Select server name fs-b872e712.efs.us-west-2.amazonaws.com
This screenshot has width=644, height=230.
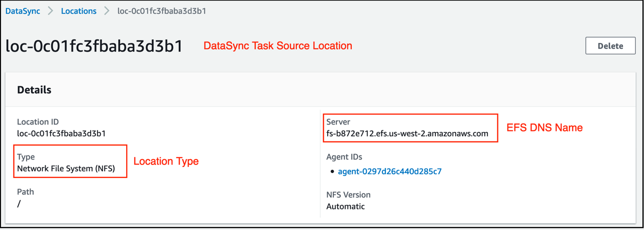(407, 133)
